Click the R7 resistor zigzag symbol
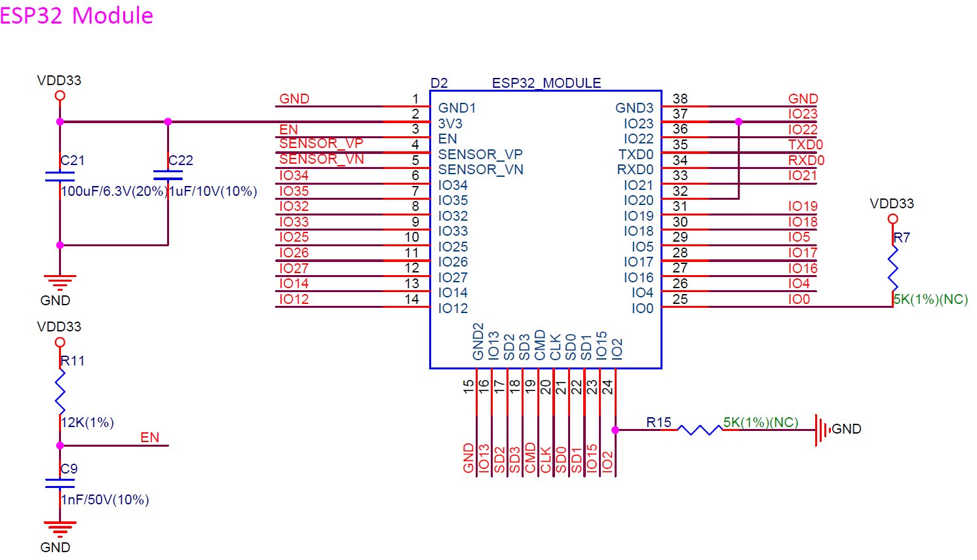The width and height of the screenshot is (977, 560). point(892,269)
